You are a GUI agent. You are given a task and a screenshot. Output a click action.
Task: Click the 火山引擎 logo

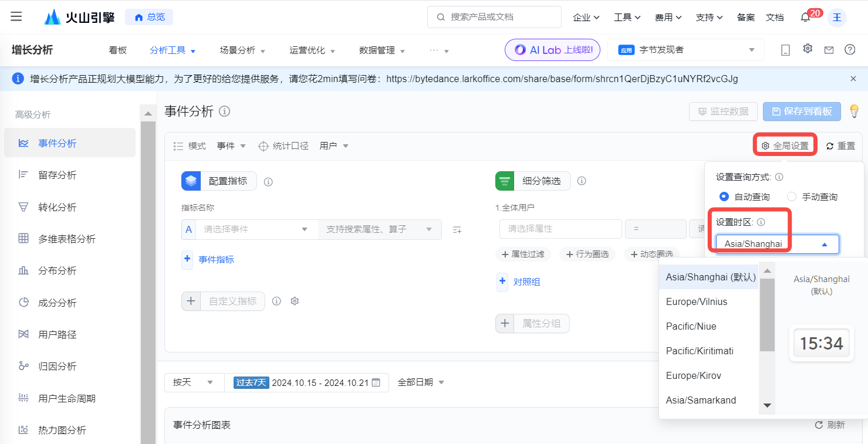[x=79, y=17]
